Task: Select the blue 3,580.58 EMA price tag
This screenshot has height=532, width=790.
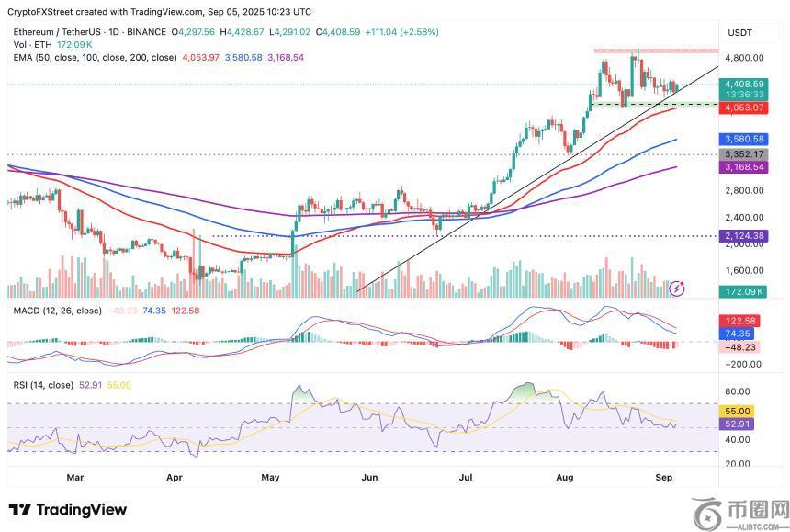Action: click(744, 139)
